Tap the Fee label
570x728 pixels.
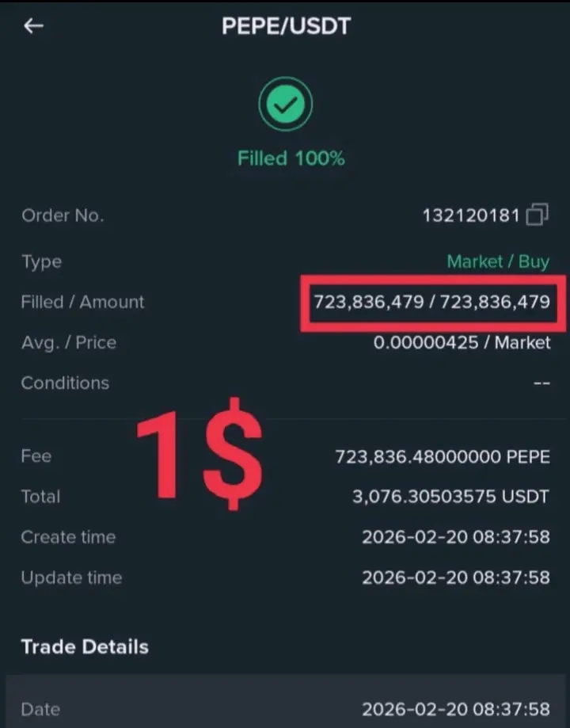36,456
